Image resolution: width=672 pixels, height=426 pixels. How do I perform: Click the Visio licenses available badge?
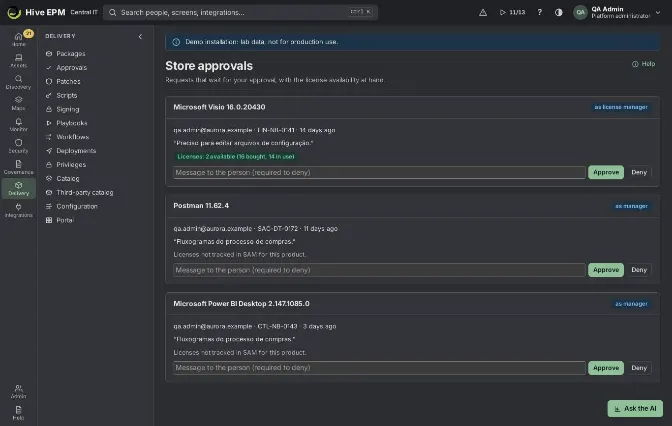coord(236,157)
